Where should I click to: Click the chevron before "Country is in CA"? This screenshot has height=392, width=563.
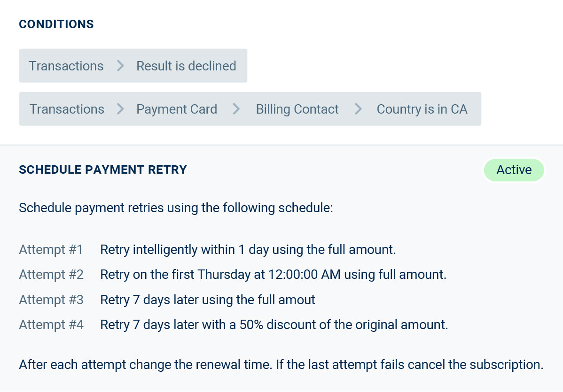point(358,109)
